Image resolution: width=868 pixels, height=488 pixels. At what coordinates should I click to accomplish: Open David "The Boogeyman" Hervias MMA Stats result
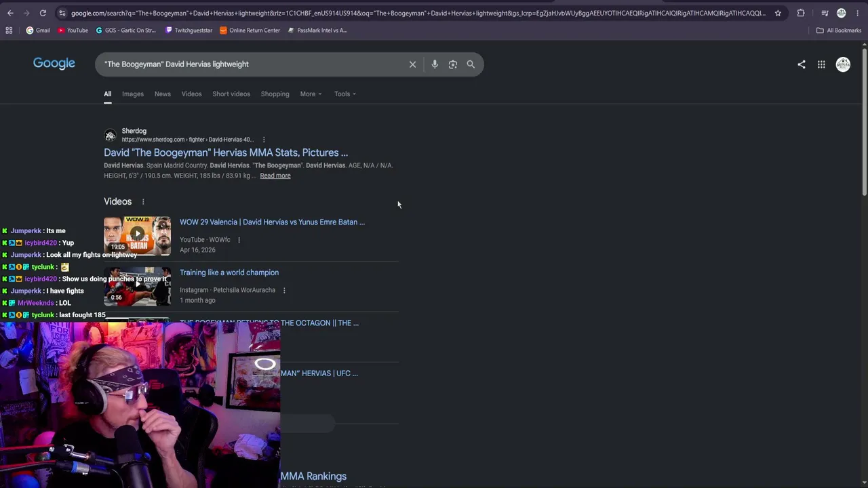(226, 152)
